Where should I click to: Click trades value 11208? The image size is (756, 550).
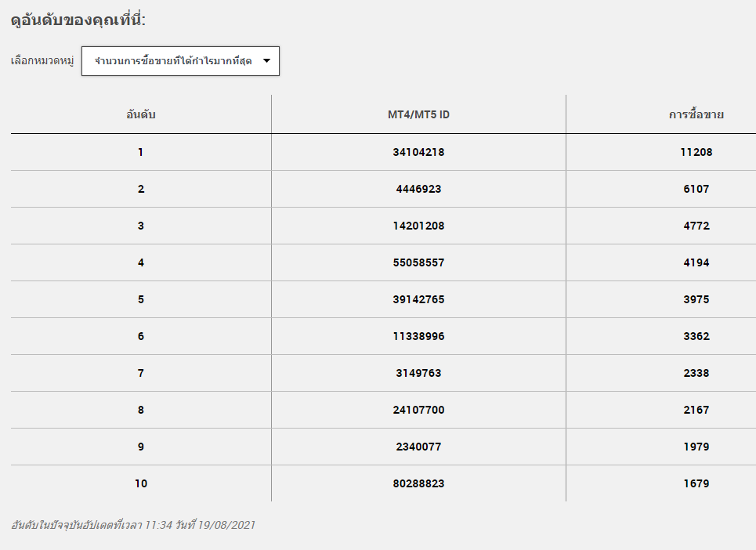tap(696, 152)
